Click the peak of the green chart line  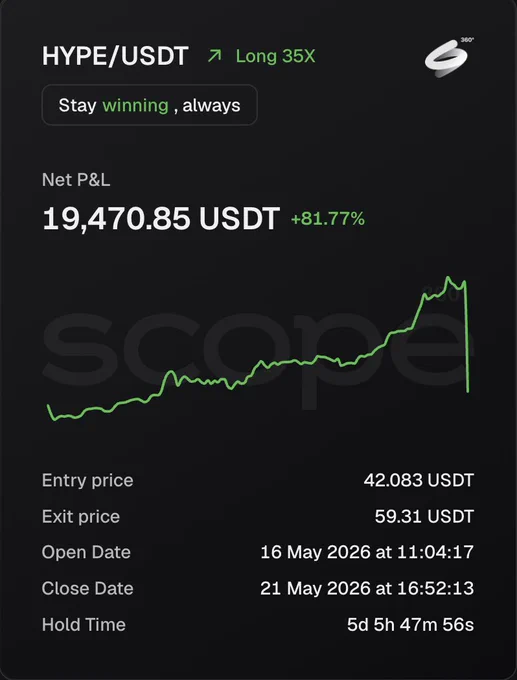(448, 277)
